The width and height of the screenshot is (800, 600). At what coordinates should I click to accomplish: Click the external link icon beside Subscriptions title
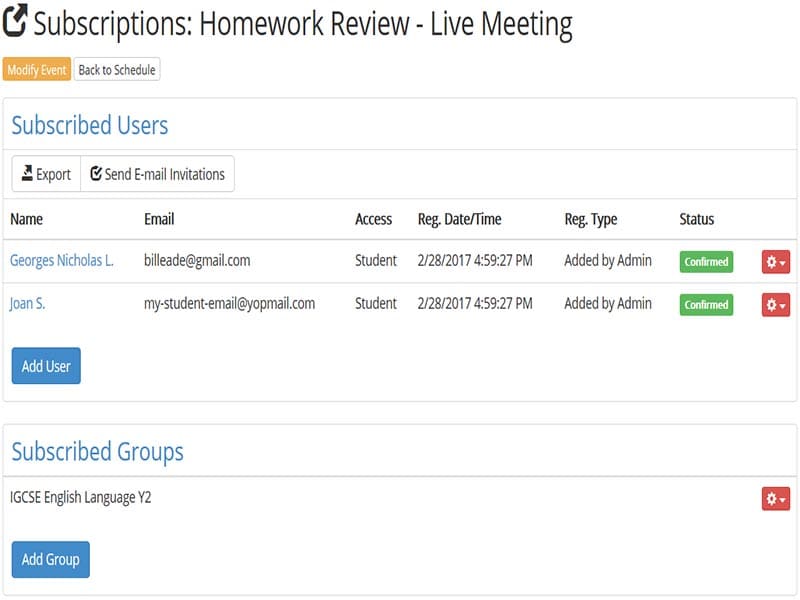(x=16, y=22)
